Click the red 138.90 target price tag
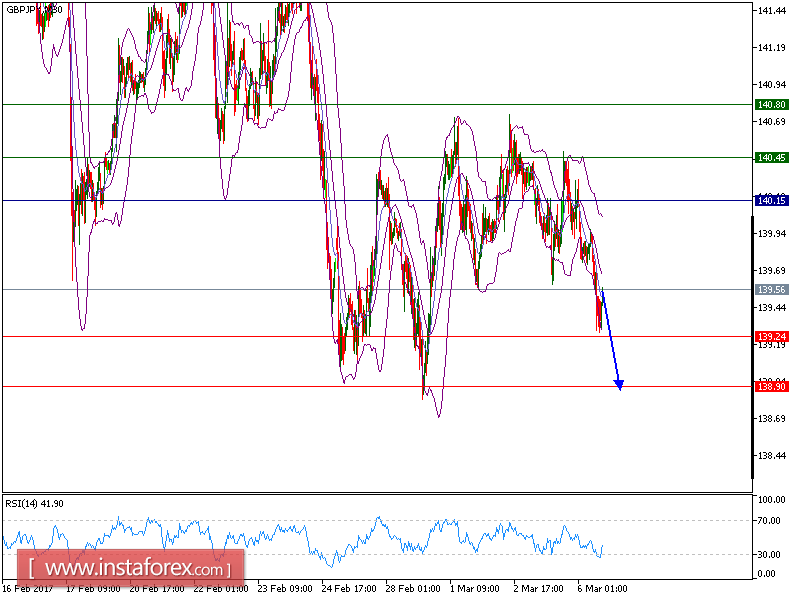 click(770, 384)
